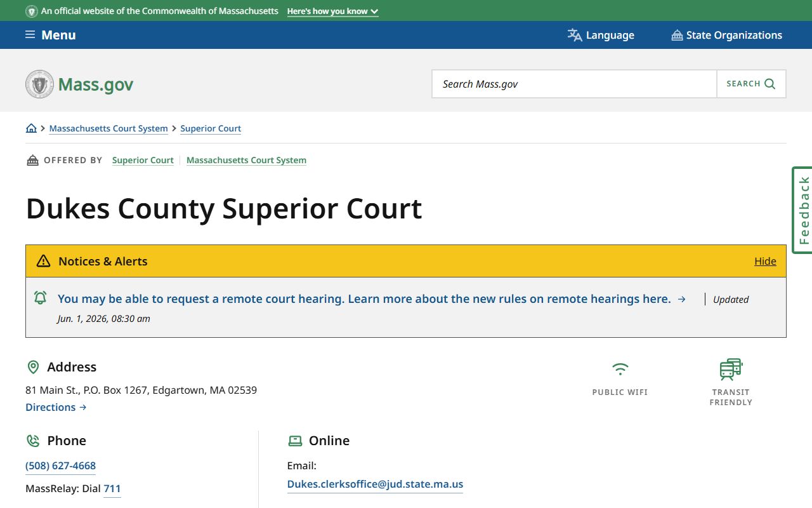Click the Offered By building icon
This screenshot has height=508, width=812.
tap(32, 160)
